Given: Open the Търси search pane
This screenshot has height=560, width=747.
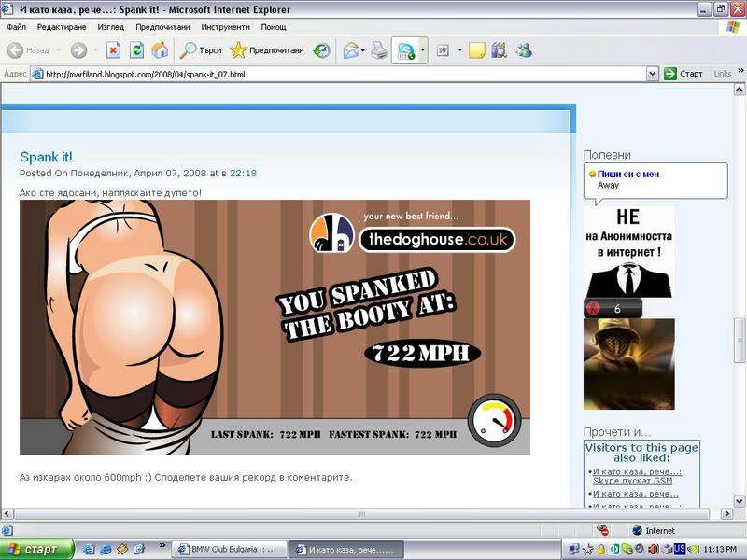Looking at the screenshot, I should click(201, 50).
